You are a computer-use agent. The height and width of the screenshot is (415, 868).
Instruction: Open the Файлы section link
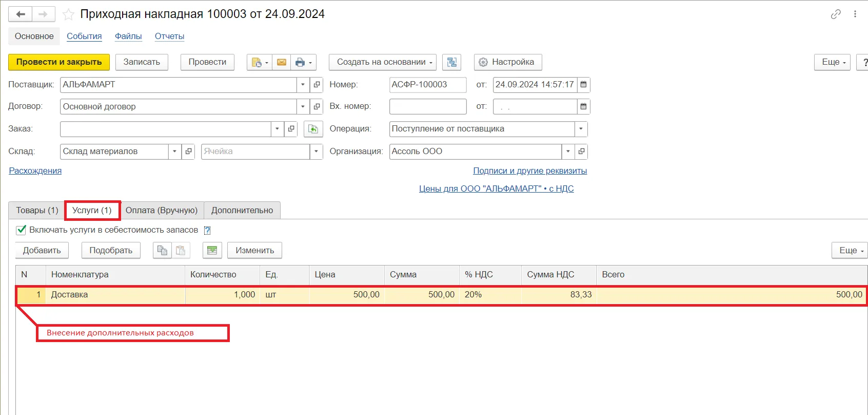(128, 36)
